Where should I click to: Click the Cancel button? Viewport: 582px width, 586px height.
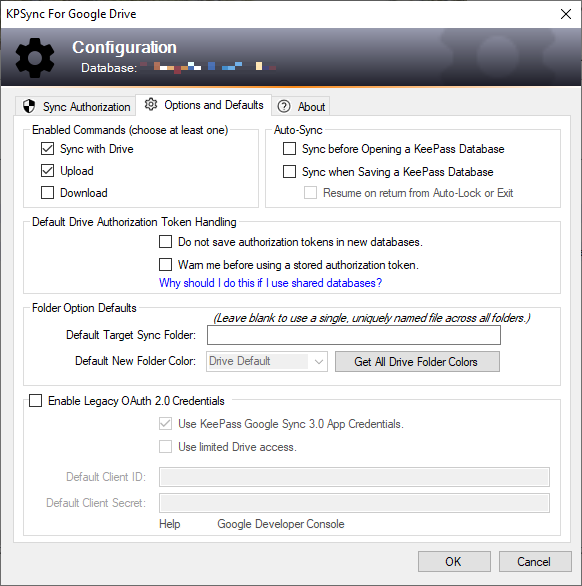[x=535, y=561]
